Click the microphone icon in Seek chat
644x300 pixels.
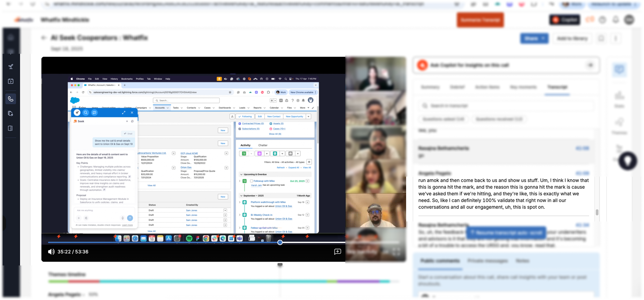click(x=123, y=218)
